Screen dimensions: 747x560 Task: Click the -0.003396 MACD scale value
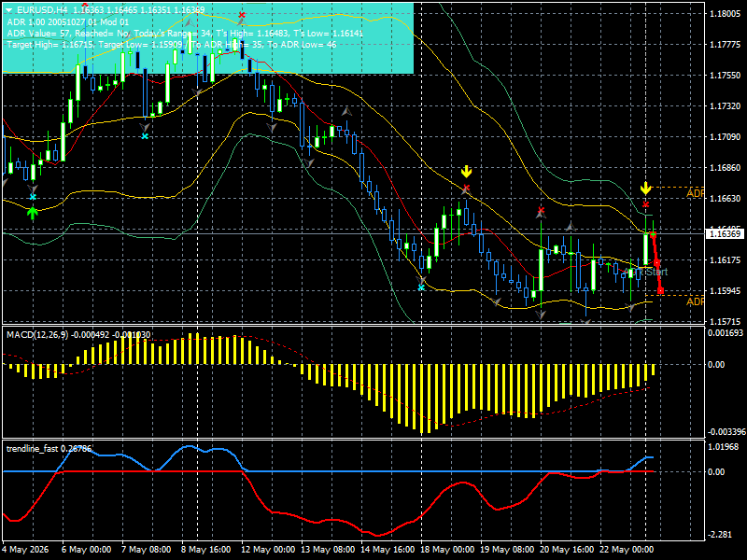pos(726,432)
